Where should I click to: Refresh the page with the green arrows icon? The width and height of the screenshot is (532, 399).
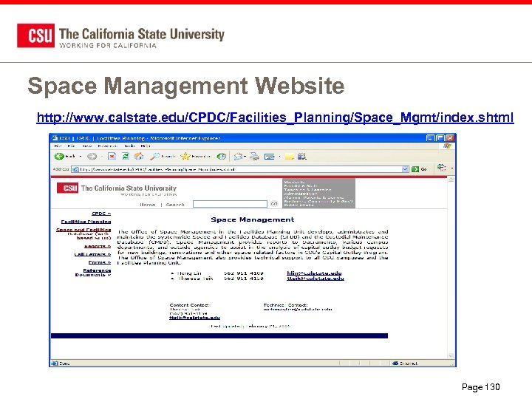click(x=126, y=156)
